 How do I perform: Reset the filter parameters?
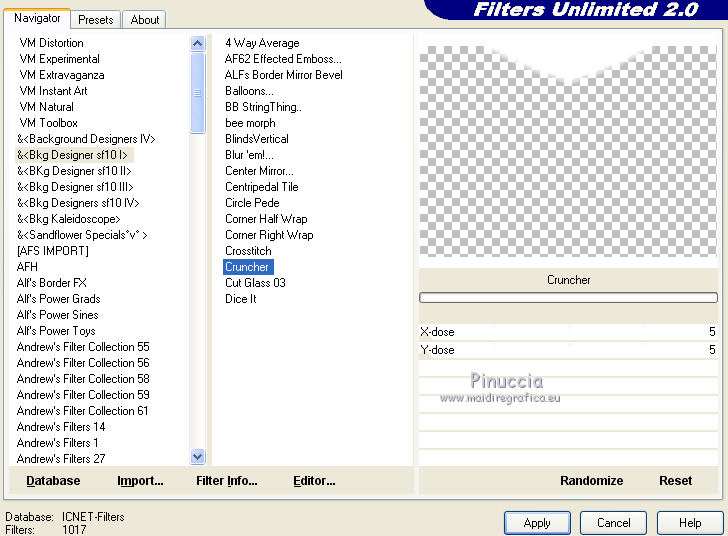(x=676, y=481)
